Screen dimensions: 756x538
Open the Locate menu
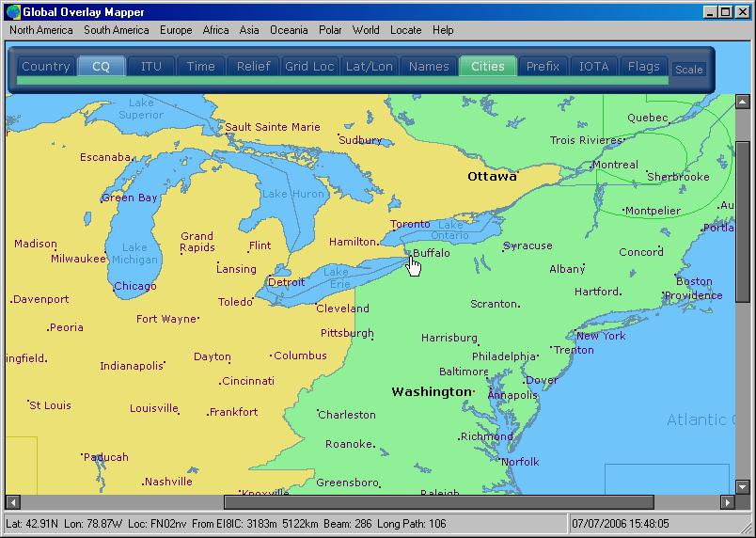406,30
